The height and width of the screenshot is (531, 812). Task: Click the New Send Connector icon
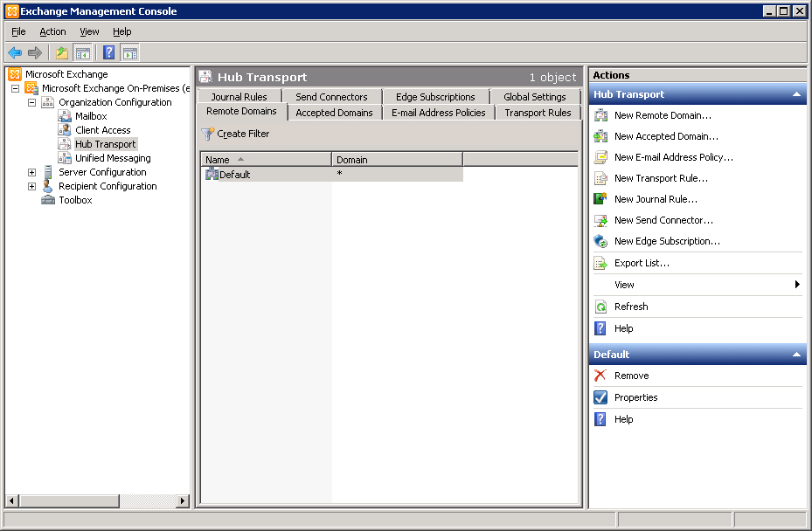(600, 220)
